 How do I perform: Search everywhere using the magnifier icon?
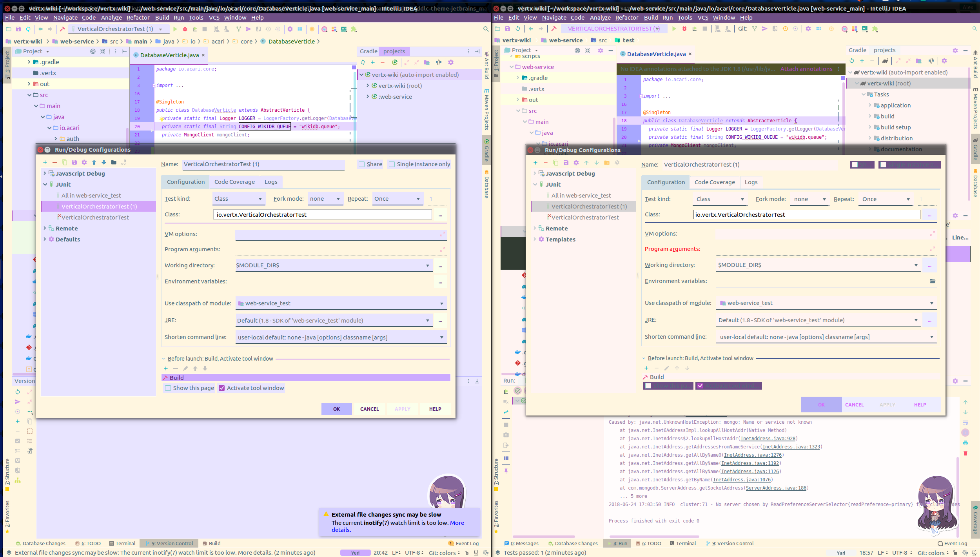coord(485,29)
